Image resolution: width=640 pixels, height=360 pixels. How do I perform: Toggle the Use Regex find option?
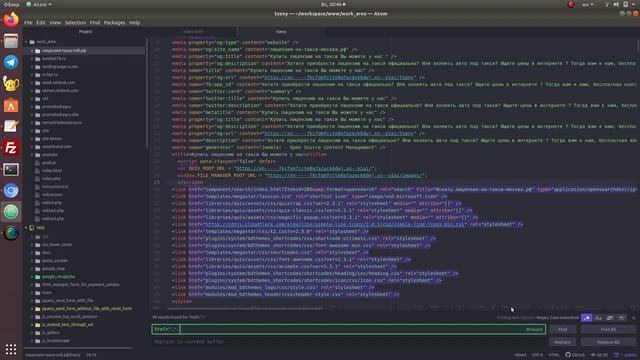pyautogui.click(x=587, y=318)
